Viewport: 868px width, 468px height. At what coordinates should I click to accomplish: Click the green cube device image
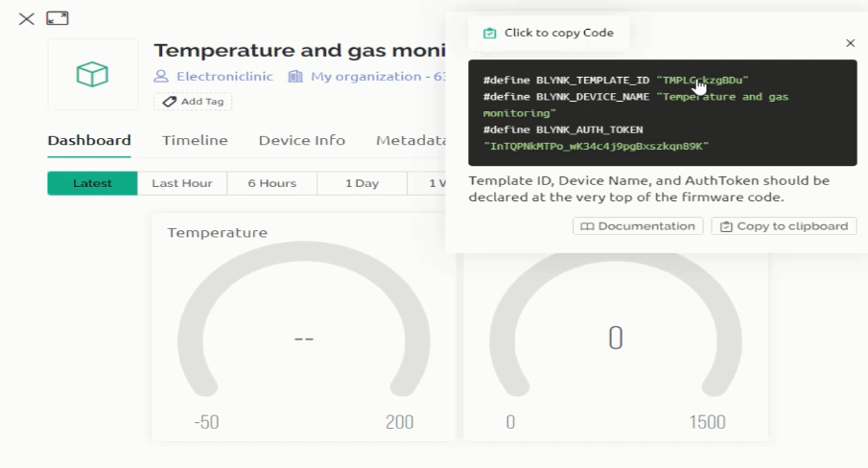[92, 74]
